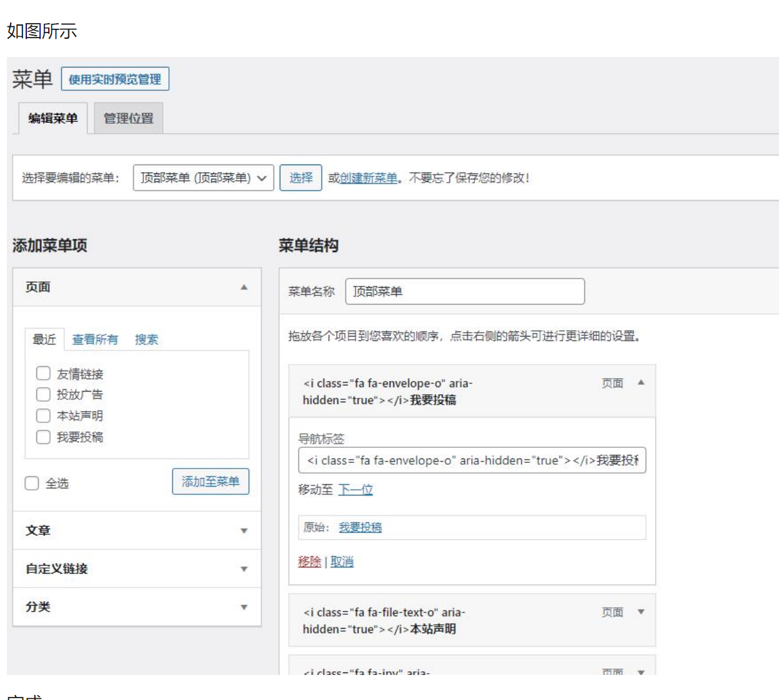This screenshot has width=779, height=700.
Task: Click the 移除 link for menu item
Action: pos(309,562)
